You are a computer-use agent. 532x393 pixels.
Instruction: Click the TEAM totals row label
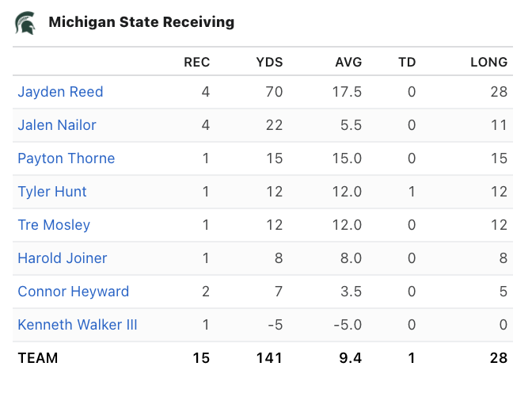(38, 358)
